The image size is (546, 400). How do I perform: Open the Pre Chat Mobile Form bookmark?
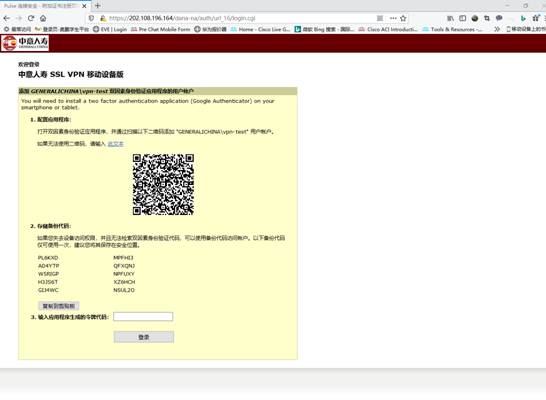[x=161, y=29]
